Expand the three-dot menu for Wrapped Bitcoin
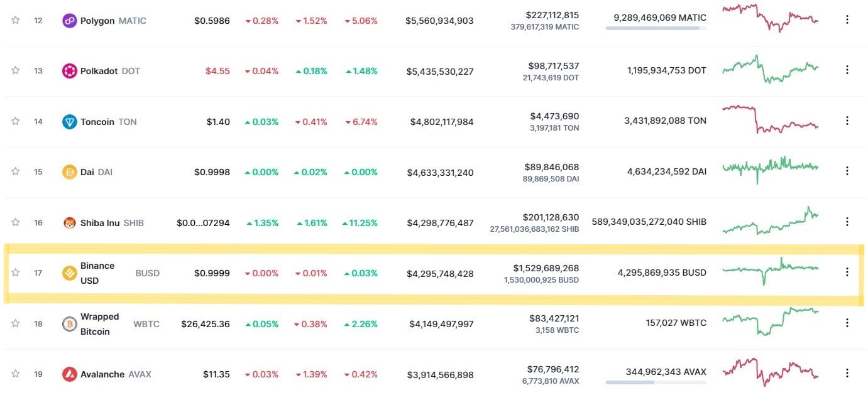Viewport: 868px width, 395px height. [x=847, y=323]
